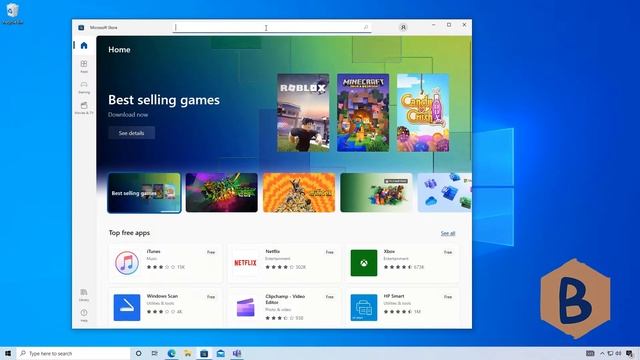The width and height of the screenshot is (640, 360).
Task: Select the light blue apps carousel card
Action: (x=444, y=193)
